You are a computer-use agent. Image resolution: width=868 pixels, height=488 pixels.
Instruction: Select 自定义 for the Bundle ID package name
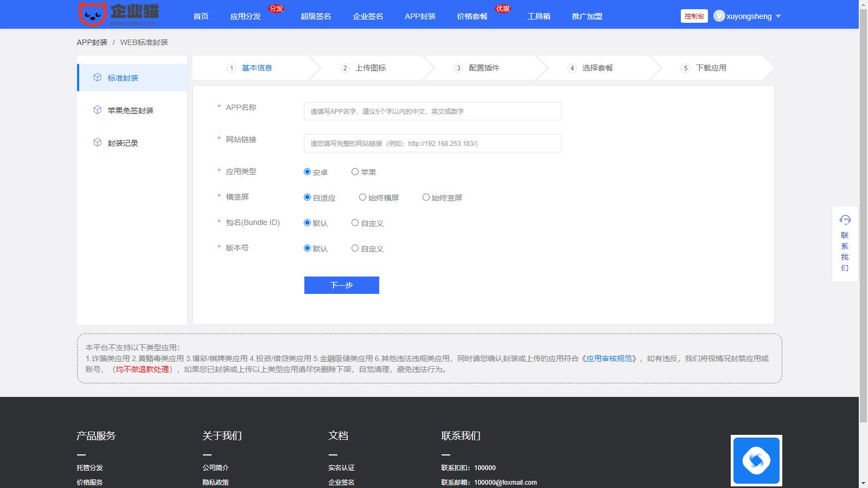pyautogui.click(x=355, y=223)
